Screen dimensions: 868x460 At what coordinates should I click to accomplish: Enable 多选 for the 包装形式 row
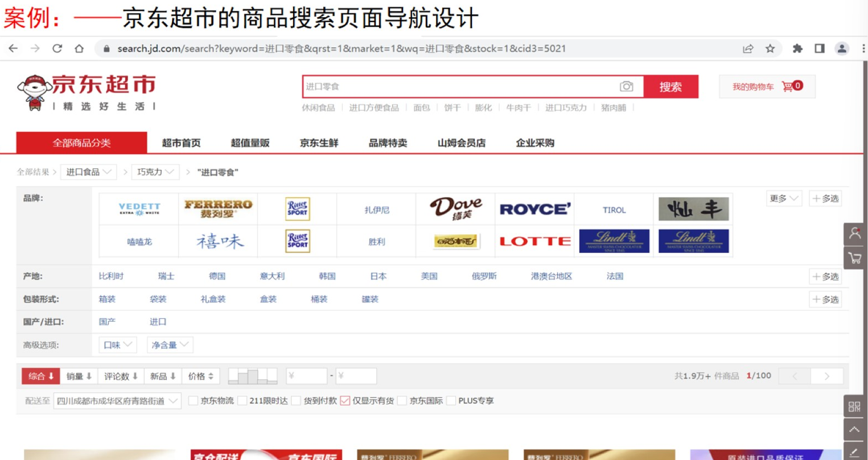825,299
